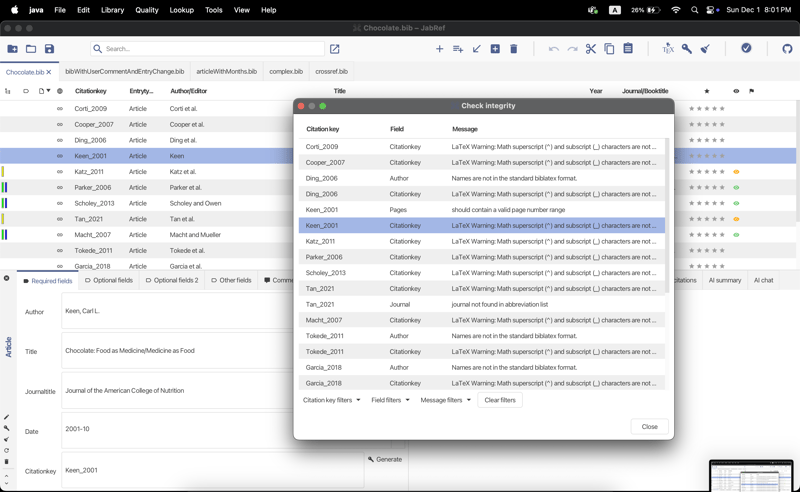Open the Message filters dropdown
Screen dimensions: 800x492
click(x=445, y=400)
